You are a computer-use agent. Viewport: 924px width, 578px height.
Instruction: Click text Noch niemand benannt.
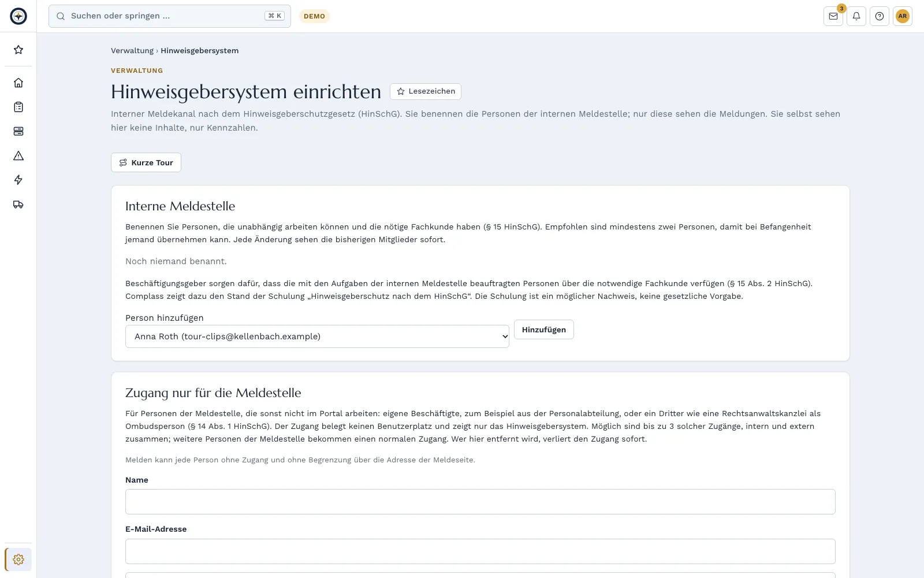176,261
